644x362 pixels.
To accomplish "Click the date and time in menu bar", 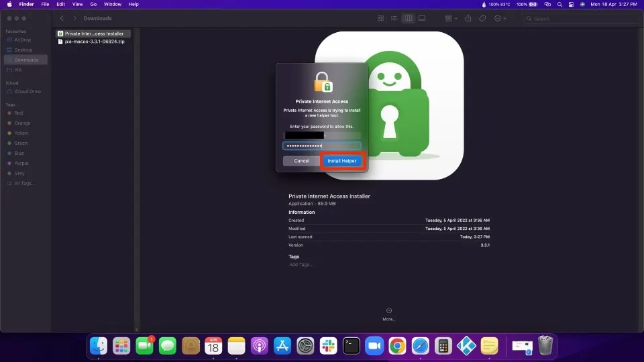I will [614, 5].
